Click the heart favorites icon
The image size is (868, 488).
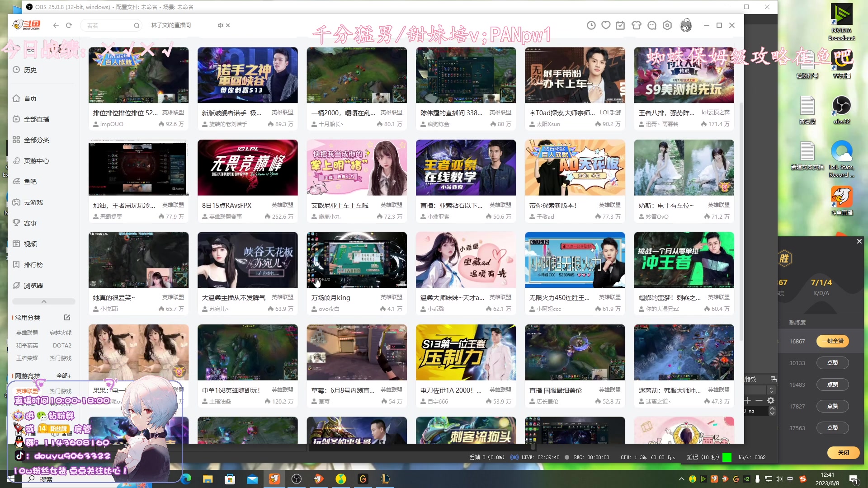click(x=606, y=25)
